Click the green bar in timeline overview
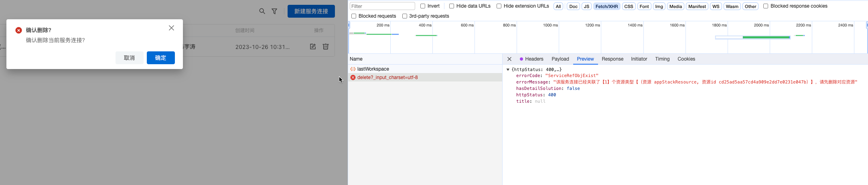The image size is (868, 185). coord(766,37)
